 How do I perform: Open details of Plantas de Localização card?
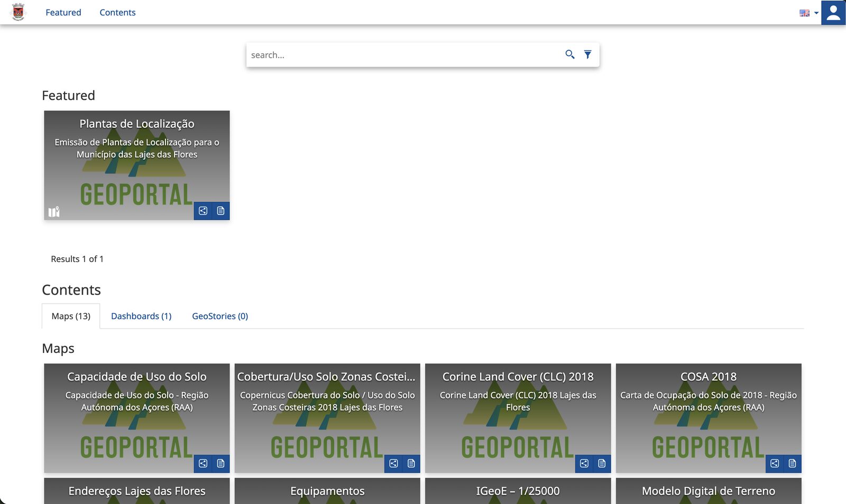tap(220, 211)
